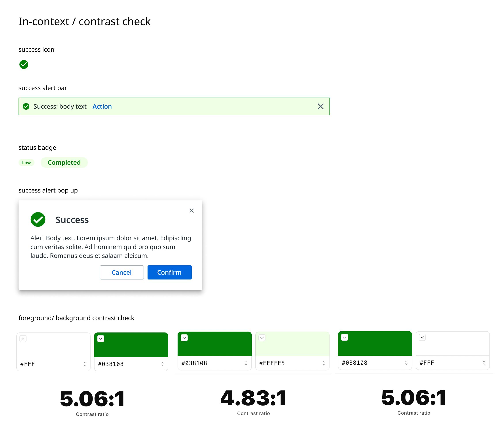Click the Action link in success alert bar
This screenshot has width=504, height=438.
[102, 106]
